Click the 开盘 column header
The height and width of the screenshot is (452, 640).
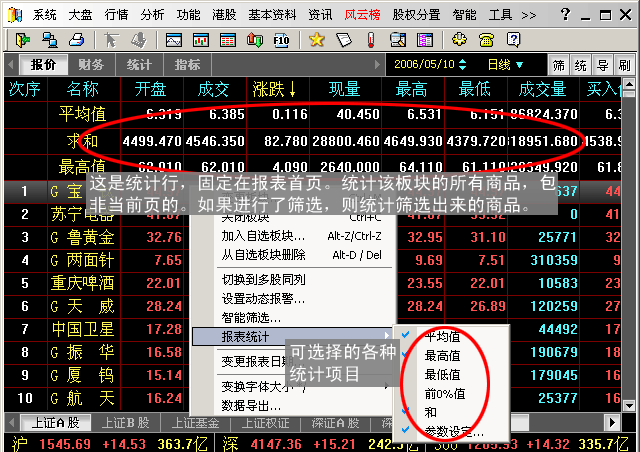click(x=151, y=89)
